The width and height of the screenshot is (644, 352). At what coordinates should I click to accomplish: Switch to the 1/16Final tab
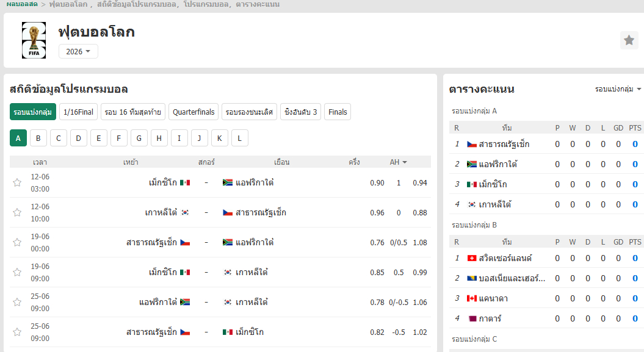click(78, 112)
